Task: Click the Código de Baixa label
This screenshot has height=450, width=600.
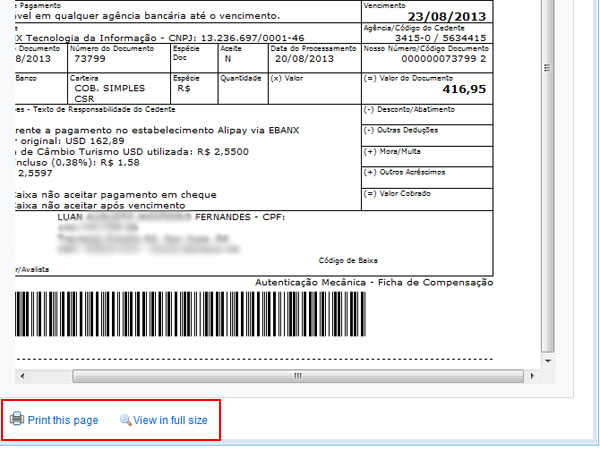Action: pyautogui.click(x=348, y=261)
